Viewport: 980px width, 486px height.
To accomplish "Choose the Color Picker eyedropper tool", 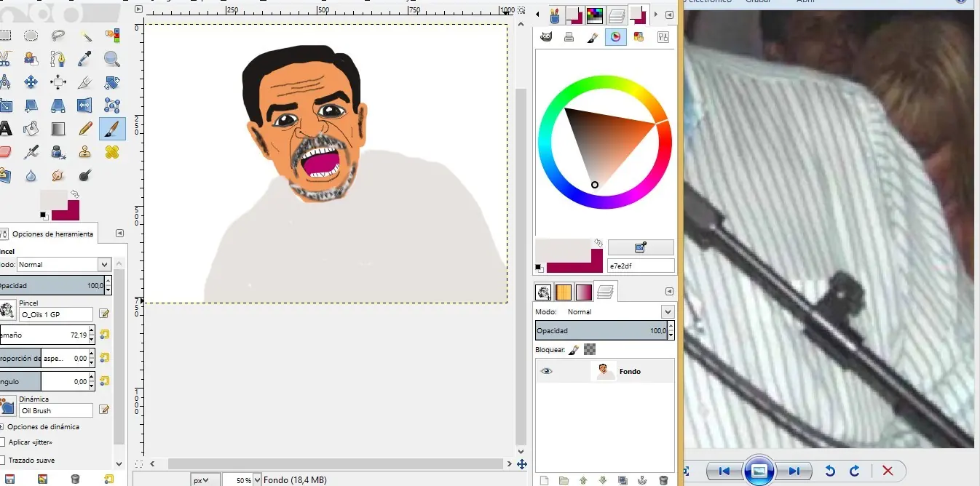I will pyautogui.click(x=85, y=58).
